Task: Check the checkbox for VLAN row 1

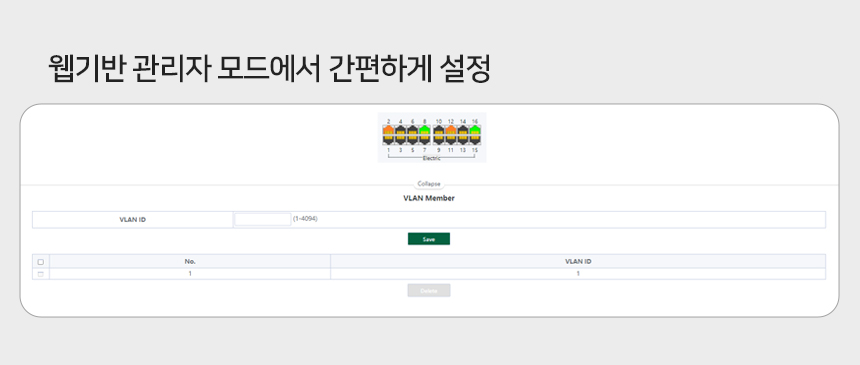Action: (41, 274)
